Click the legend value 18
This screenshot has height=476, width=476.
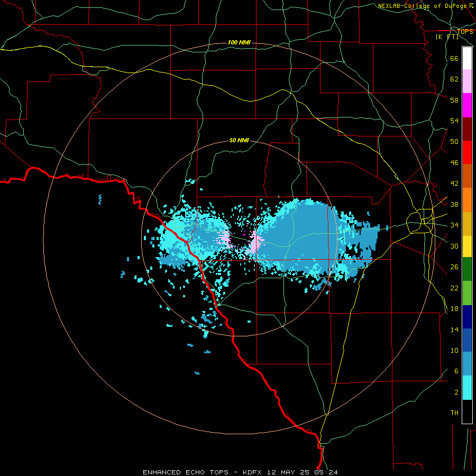pos(454,309)
